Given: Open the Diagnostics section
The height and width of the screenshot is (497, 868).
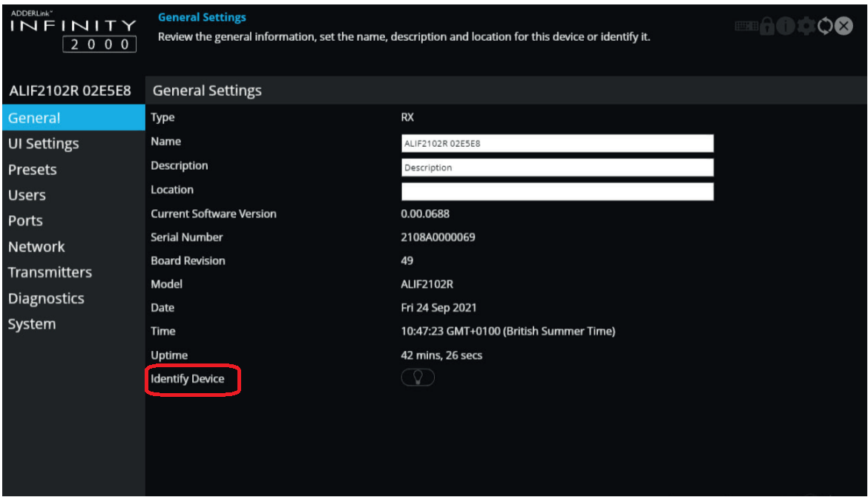Looking at the screenshot, I should pos(73,298).
